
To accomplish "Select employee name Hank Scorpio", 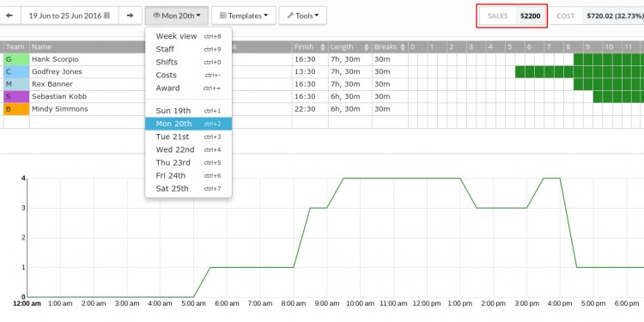I will (55, 59).
